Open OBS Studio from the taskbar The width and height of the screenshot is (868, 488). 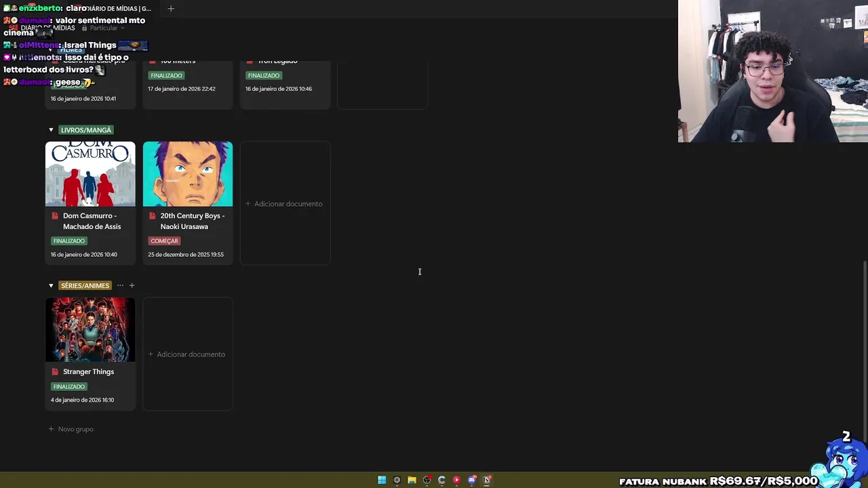pyautogui.click(x=427, y=480)
